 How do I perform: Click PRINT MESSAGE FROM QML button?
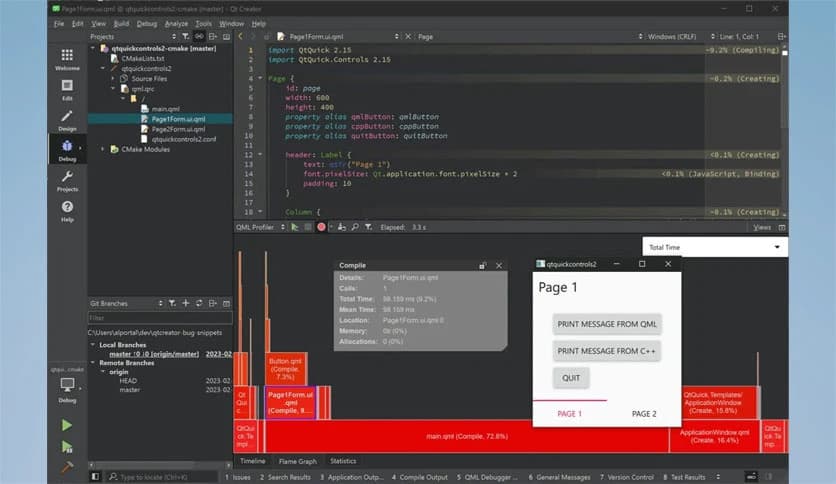click(607, 324)
